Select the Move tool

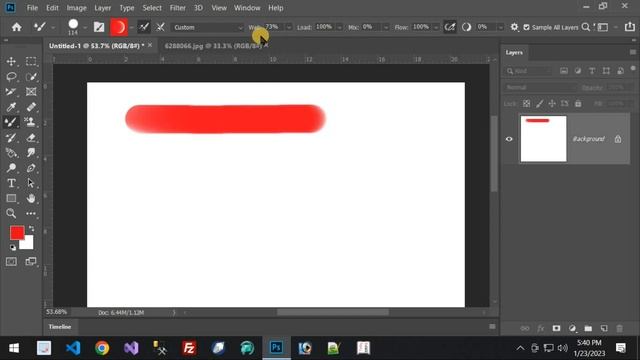point(11,61)
